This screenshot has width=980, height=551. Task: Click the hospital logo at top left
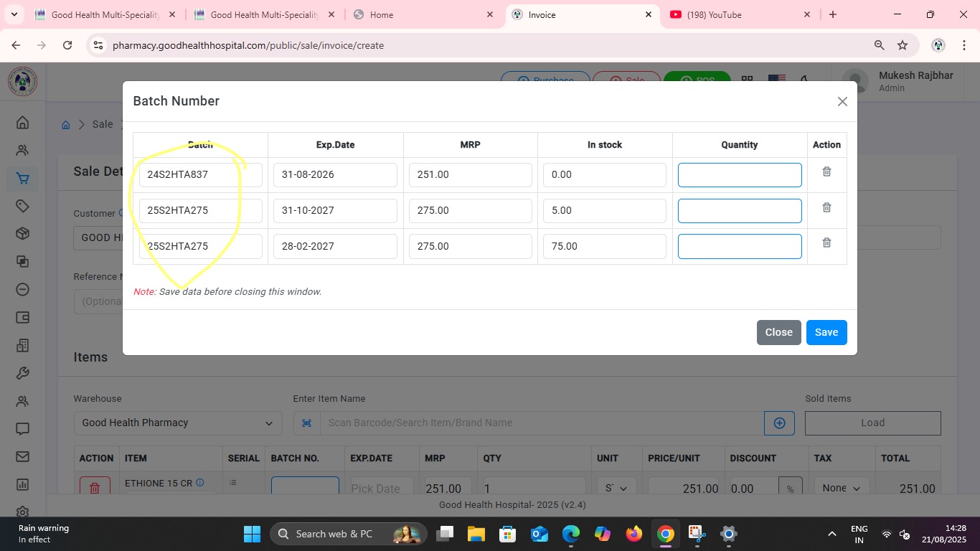[22, 81]
